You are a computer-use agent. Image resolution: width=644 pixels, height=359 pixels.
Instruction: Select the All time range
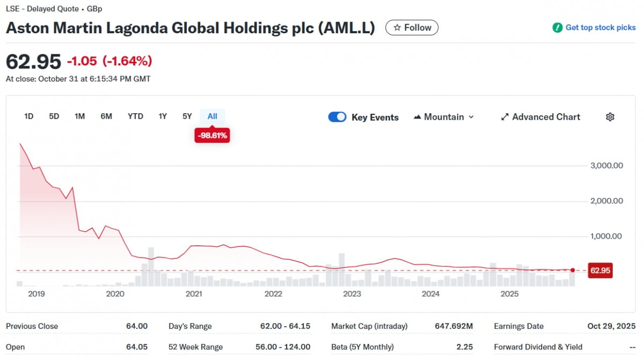pos(213,116)
